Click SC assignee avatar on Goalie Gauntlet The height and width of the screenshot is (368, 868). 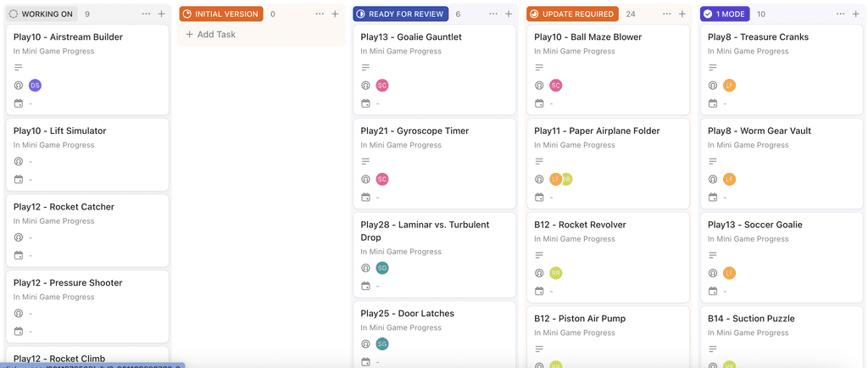[x=382, y=86]
